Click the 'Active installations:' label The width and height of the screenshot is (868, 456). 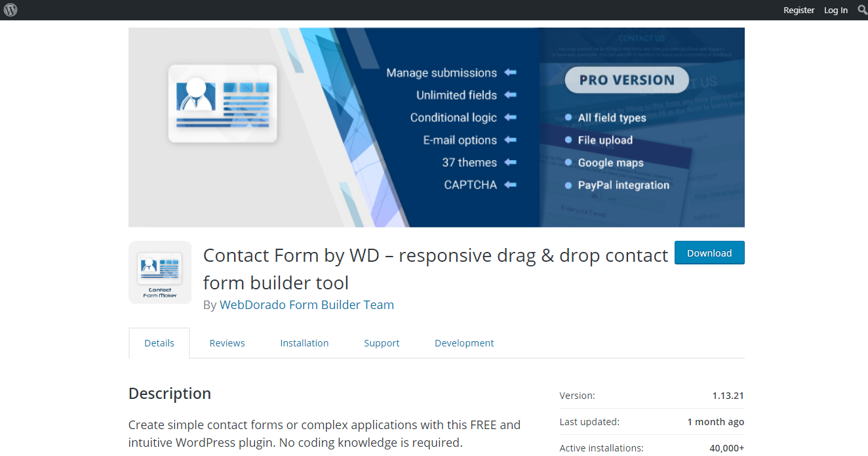tap(602, 448)
